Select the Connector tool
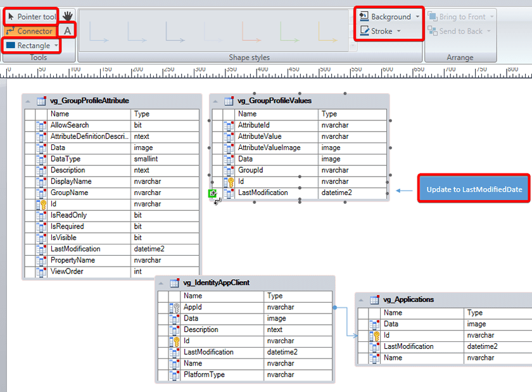532x392 pixels. click(29, 31)
